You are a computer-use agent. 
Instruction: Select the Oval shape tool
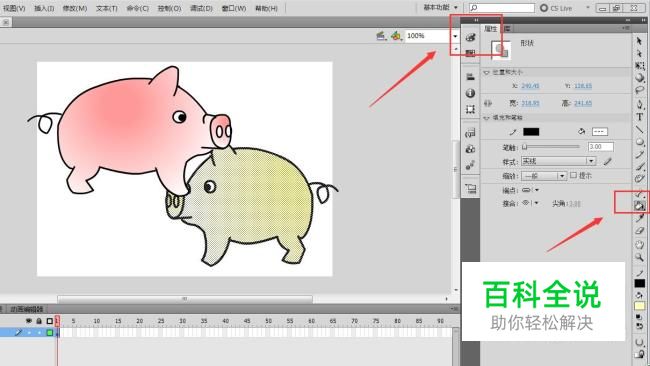pos(640,142)
